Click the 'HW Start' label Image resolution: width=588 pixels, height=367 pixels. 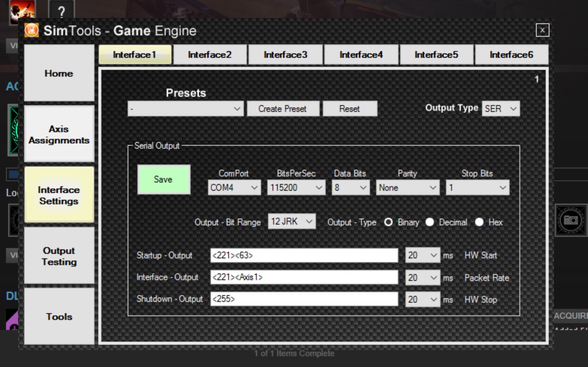tap(481, 255)
